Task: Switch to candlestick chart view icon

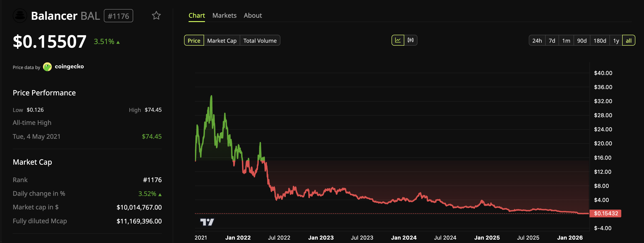Action: (x=410, y=40)
